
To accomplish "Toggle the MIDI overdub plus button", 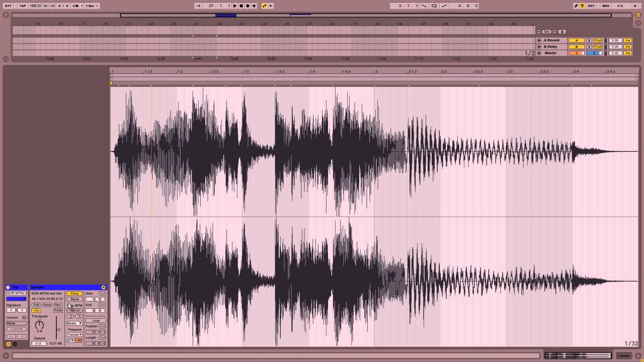I will 254,6.
